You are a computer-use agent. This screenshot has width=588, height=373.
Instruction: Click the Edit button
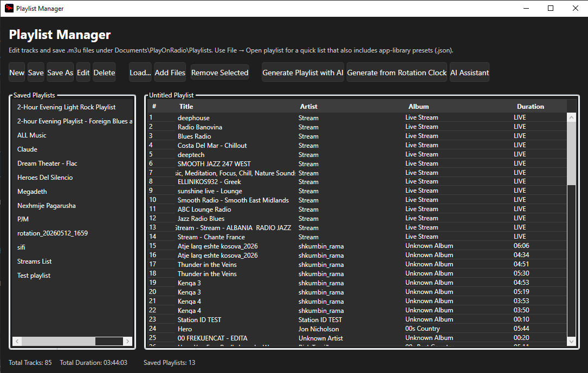tap(83, 73)
